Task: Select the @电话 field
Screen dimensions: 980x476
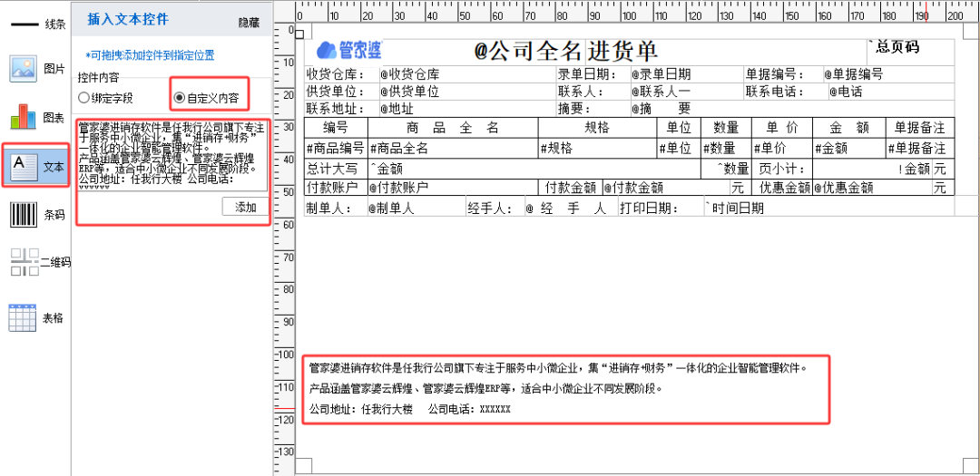Action: [x=846, y=92]
